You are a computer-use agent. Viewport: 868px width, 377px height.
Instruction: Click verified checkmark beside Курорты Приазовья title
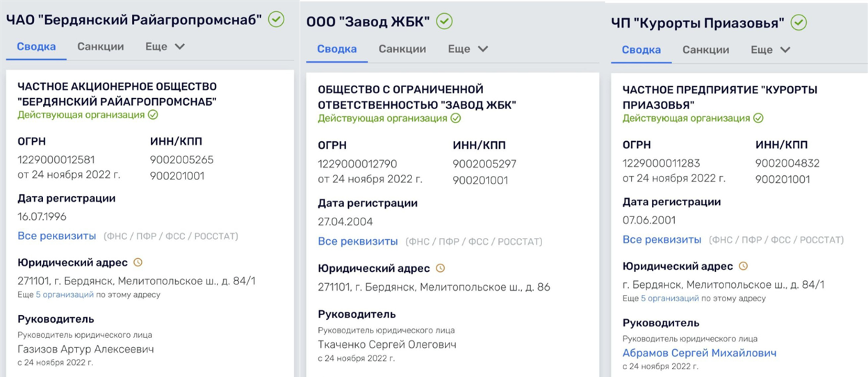(799, 23)
